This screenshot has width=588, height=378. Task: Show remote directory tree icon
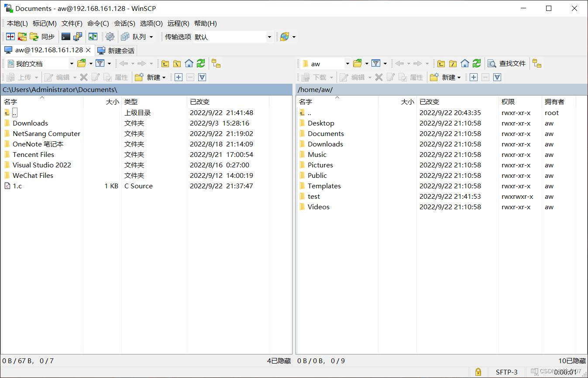pyautogui.click(x=537, y=64)
